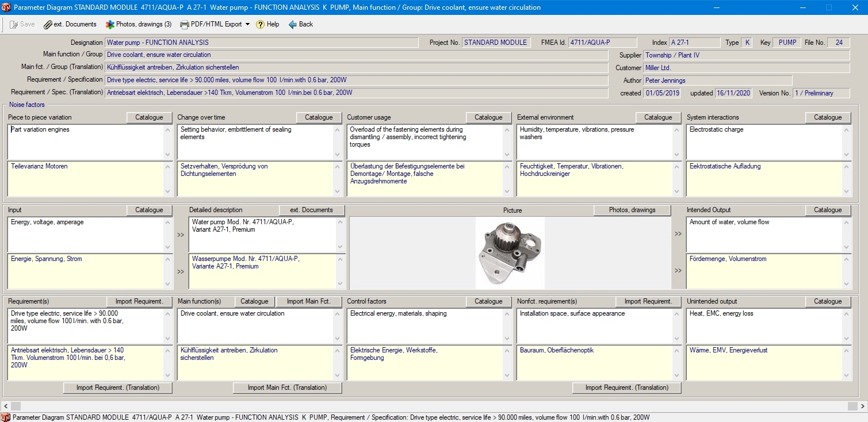Click Import Main Fct. (Translation) button
The width and height of the screenshot is (868, 422).
point(287,388)
